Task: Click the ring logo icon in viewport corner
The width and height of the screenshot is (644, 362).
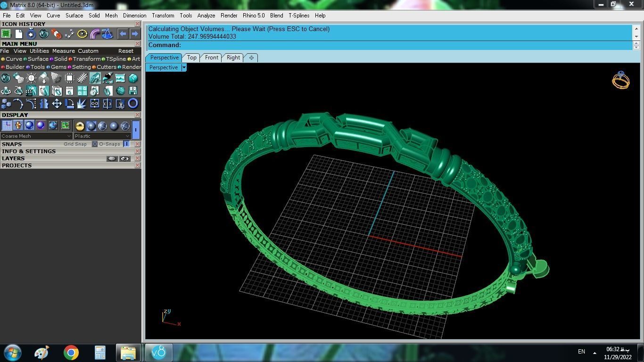Action: click(621, 80)
